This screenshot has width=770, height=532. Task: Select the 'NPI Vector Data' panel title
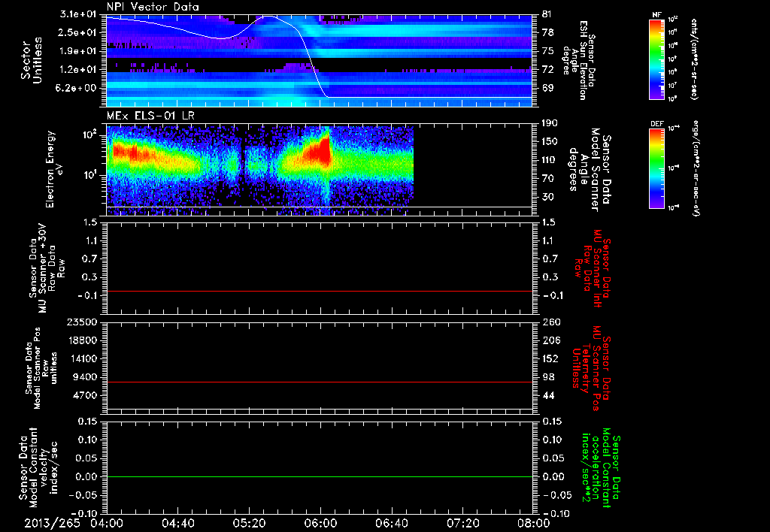(x=153, y=7)
